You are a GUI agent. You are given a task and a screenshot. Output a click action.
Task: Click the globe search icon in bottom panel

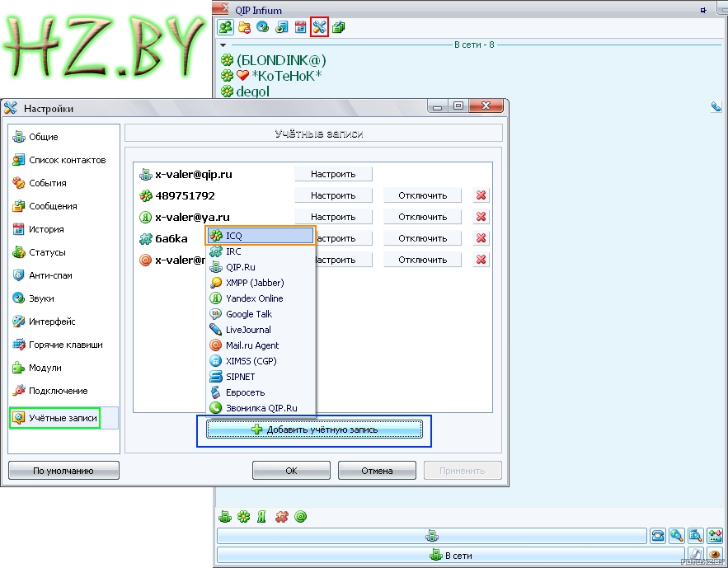click(676, 536)
